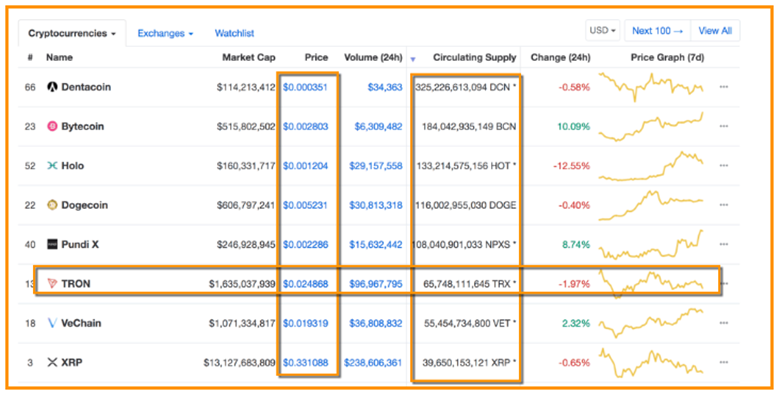Sort by Circulating Supply column header
The image size is (780, 396).
[x=475, y=58]
